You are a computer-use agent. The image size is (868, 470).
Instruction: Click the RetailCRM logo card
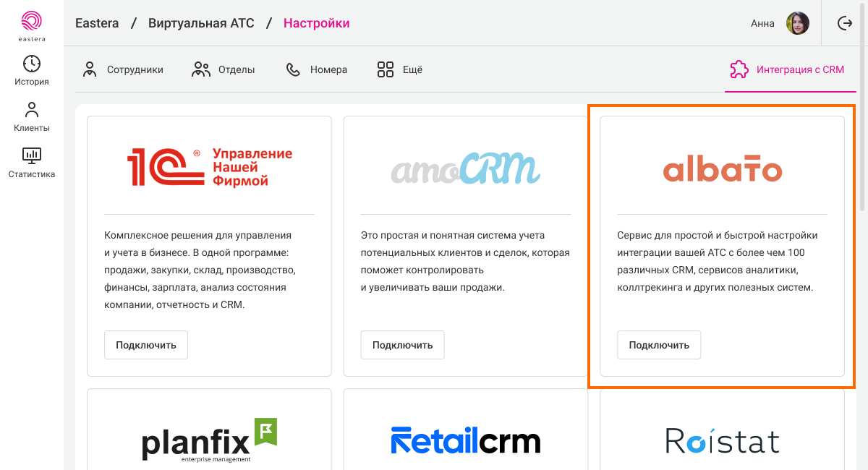click(466, 440)
